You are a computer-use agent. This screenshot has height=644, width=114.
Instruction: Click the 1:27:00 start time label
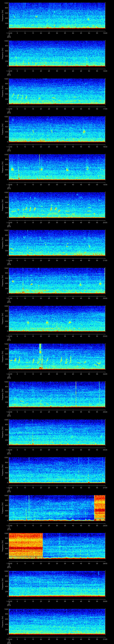click(x=9, y=525)
